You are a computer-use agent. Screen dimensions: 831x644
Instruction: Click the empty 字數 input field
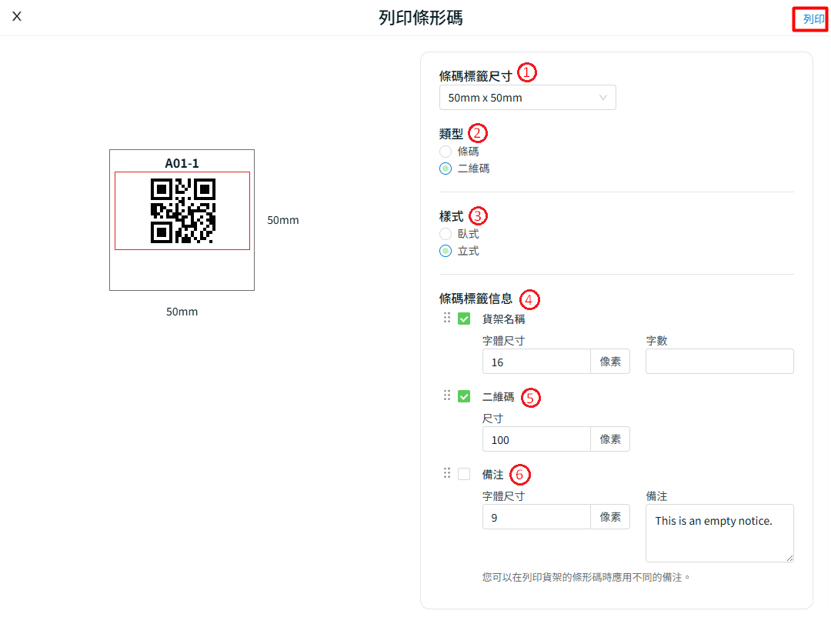719,362
